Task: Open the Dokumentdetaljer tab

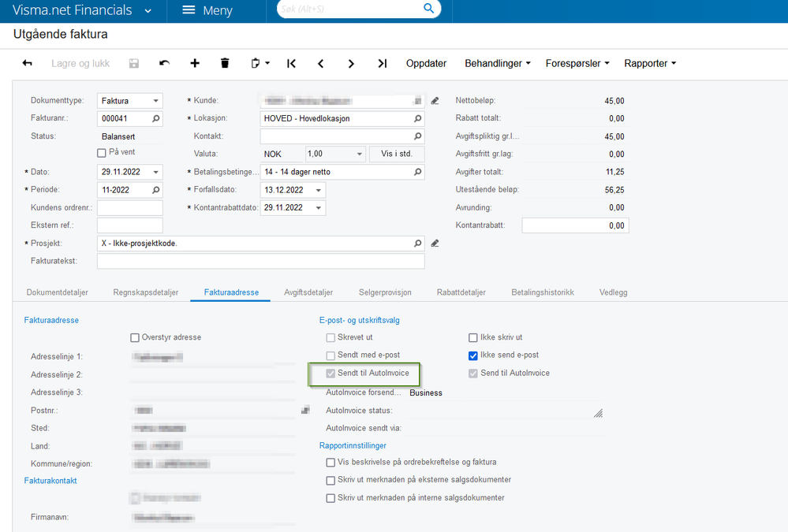Action: 58,292
